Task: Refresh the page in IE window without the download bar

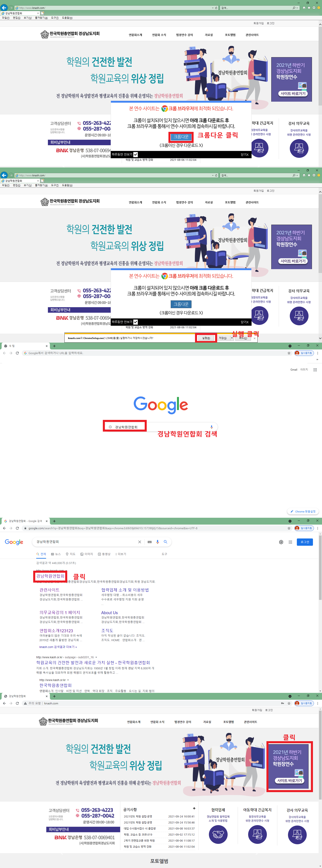Action: click(x=216, y=8)
